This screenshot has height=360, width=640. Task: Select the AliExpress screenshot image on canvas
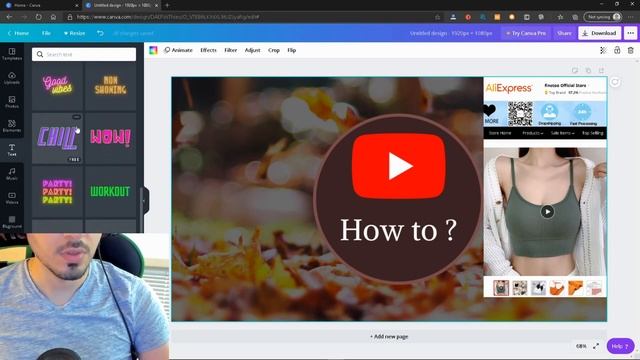click(x=545, y=187)
